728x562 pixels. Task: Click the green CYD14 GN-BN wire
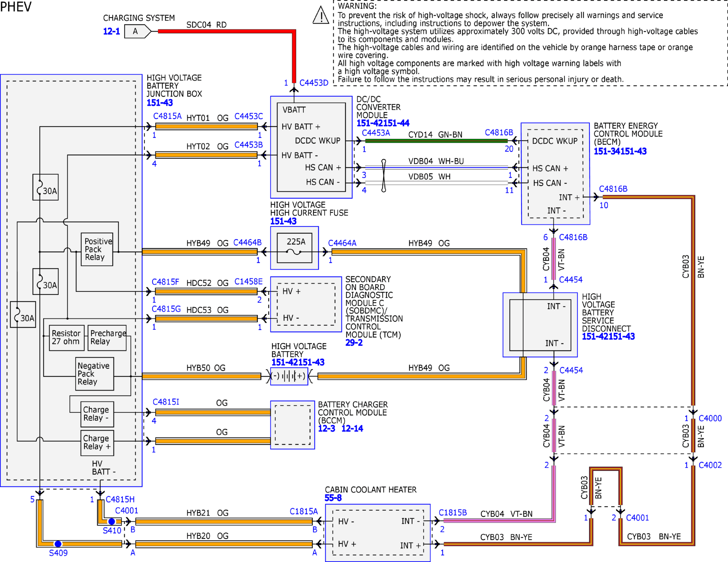(436, 140)
